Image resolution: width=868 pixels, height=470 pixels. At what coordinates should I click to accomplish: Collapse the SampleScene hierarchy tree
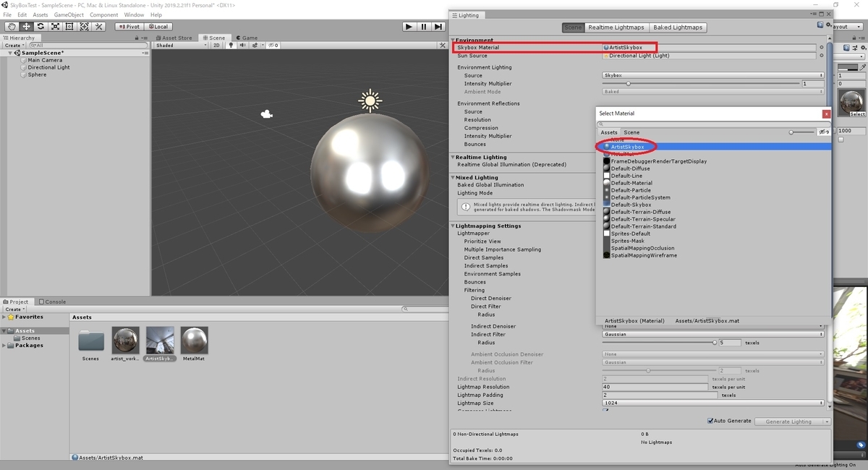(x=10, y=53)
